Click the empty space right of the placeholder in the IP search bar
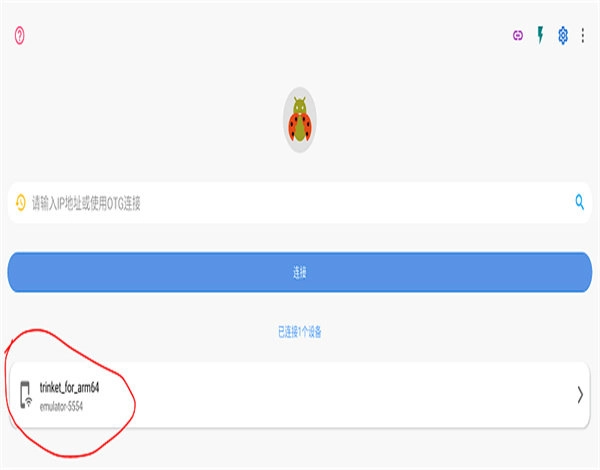The height and width of the screenshot is (470, 600). pyautogui.click(x=356, y=203)
